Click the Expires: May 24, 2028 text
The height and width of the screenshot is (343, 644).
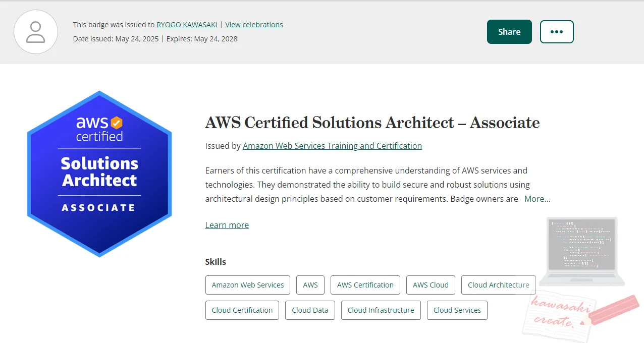click(x=202, y=39)
